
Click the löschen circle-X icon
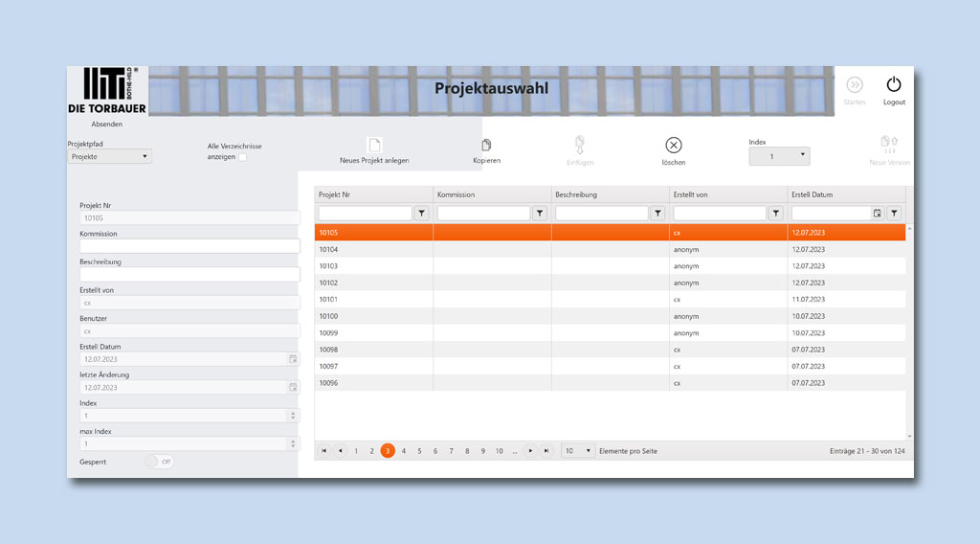(673, 146)
